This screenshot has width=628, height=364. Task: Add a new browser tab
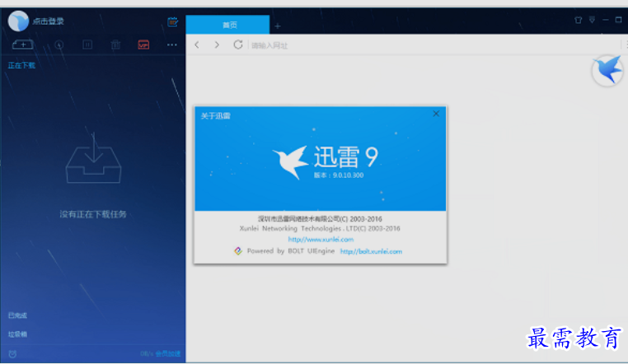tap(278, 26)
